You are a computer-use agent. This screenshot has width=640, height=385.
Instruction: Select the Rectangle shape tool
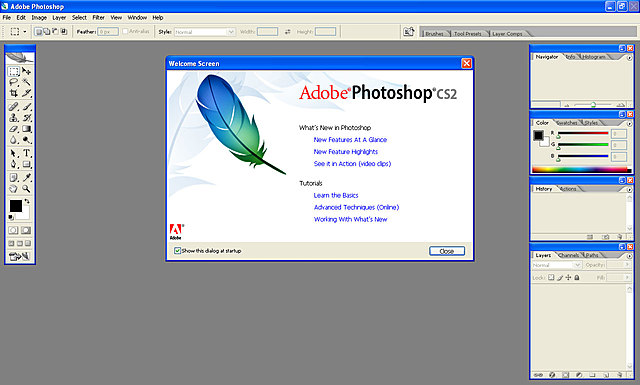(27, 164)
